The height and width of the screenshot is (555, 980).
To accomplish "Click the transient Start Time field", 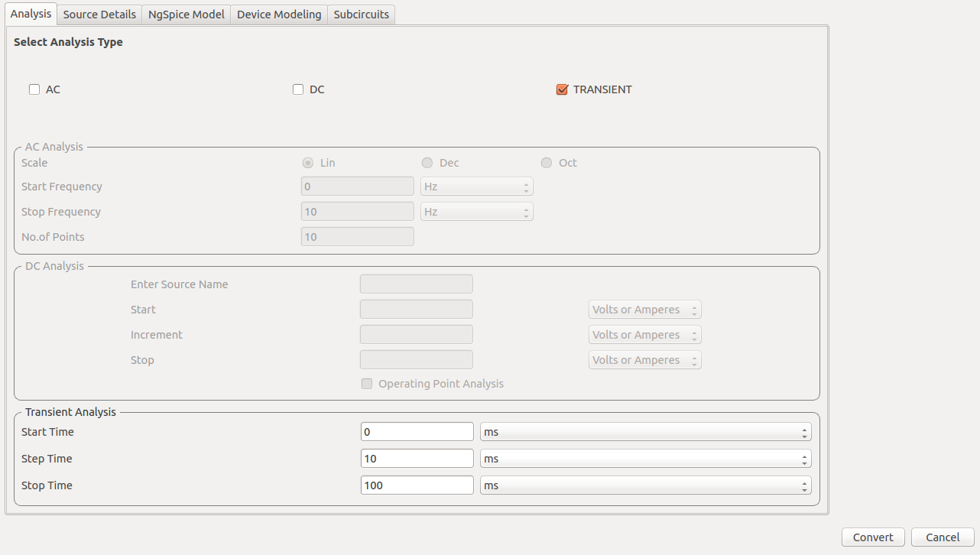I will tap(417, 432).
